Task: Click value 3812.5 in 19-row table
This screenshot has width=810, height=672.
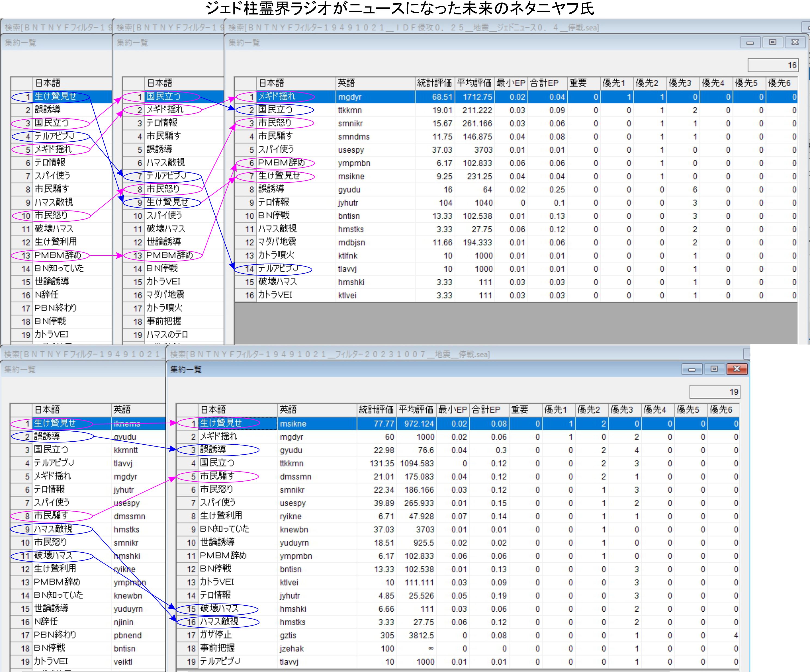Action: pos(416,635)
